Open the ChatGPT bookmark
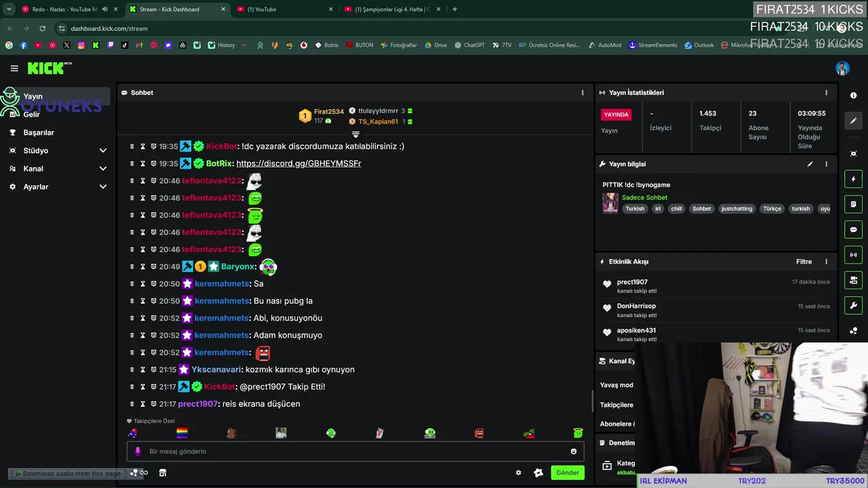 [x=470, y=45]
